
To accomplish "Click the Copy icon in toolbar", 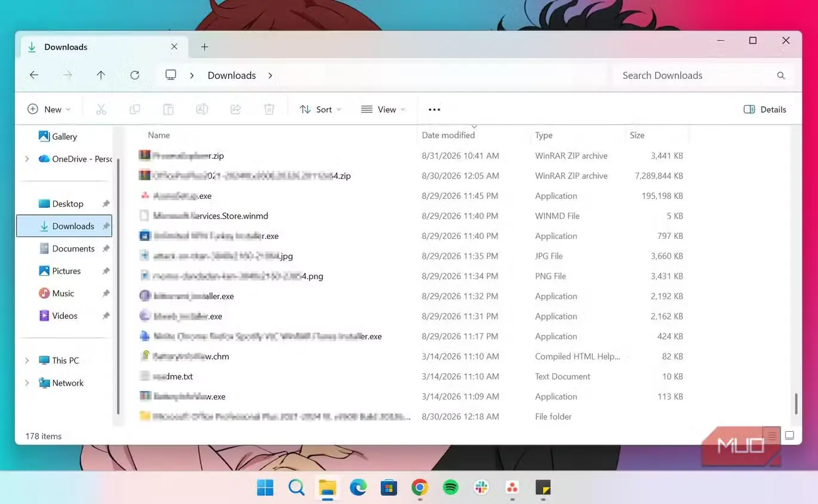I will point(135,109).
